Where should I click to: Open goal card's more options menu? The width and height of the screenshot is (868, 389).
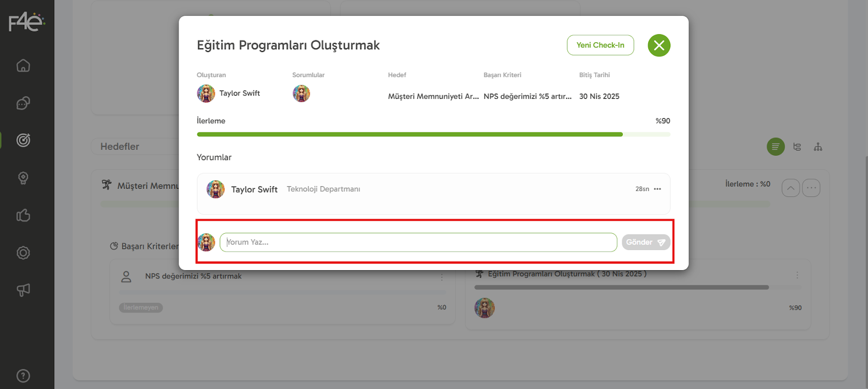[811, 188]
